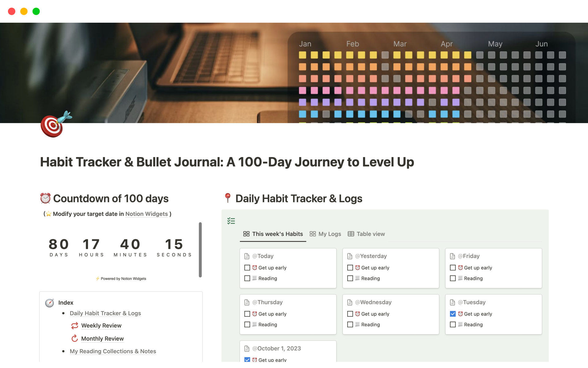Open Table view in habit tracker
The width and height of the screenshot is (588, 368).
[x=367, y=234]
